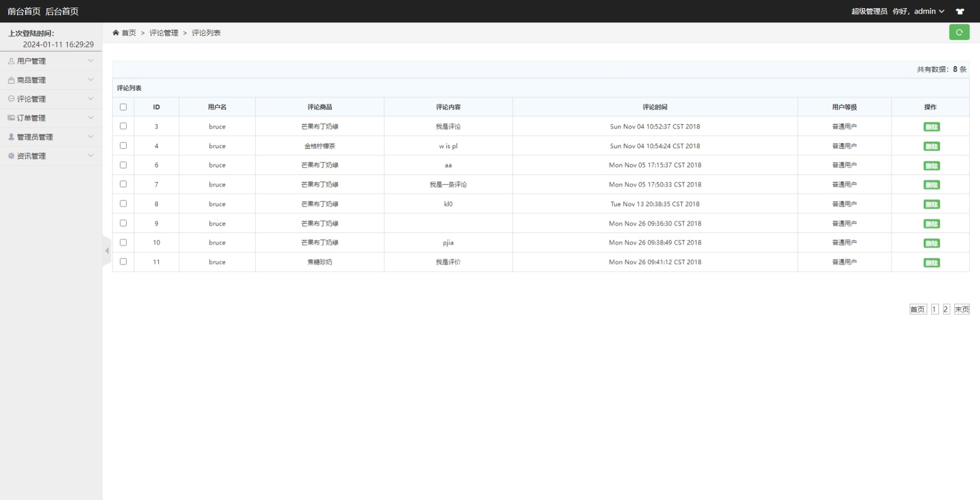
Task: Expand the 管理员管理 chevron
Action: [91, 137]
